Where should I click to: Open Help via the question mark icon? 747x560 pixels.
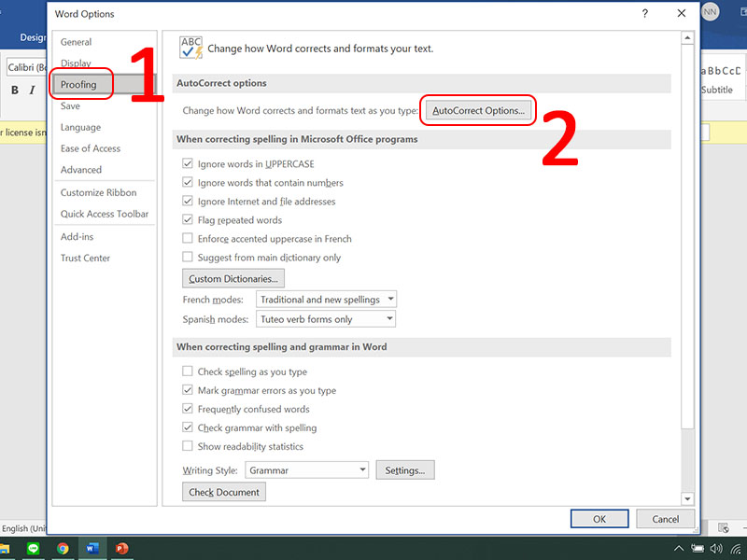click(644, 14)
